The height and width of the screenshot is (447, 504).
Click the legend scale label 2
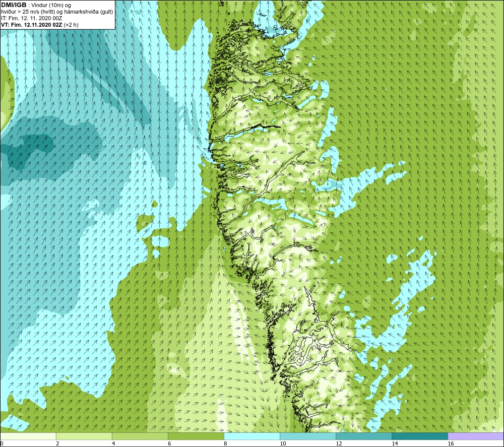(x=57, y=444)
